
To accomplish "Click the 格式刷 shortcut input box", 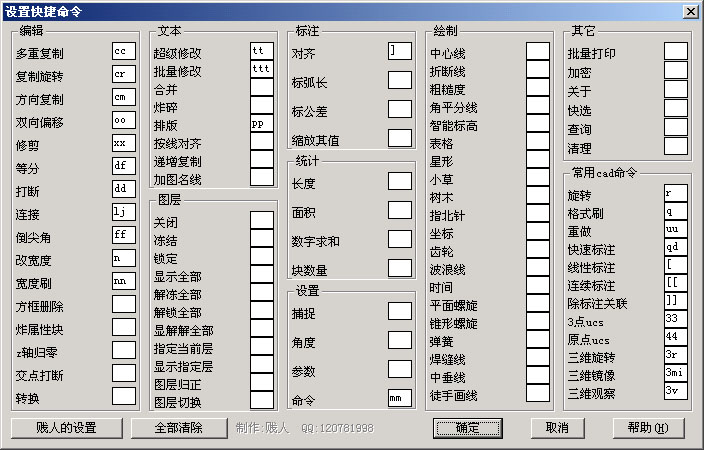I will point(676,212).
